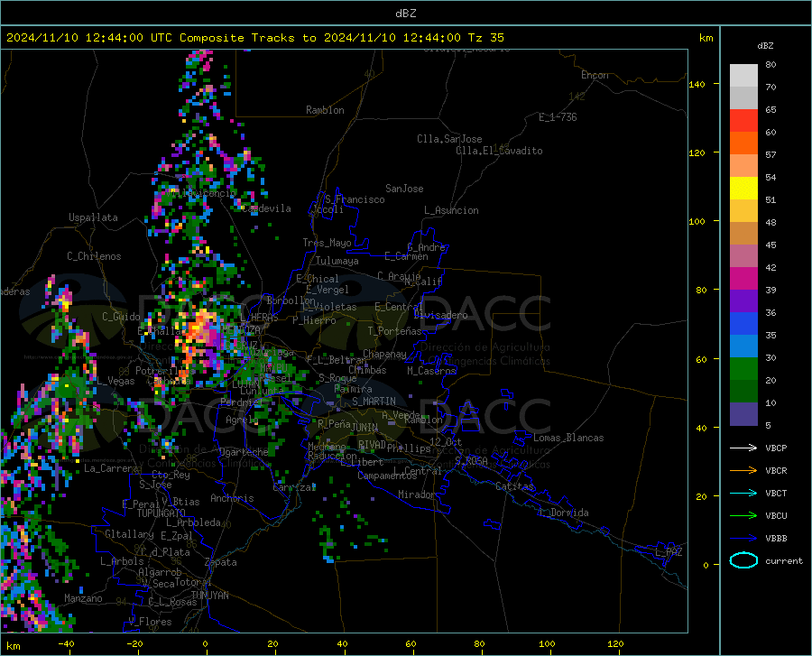Pick the magenta 39-42 dBZ band
The width and height of the screenshot is (812, 656).
click(x=743, y=279)
